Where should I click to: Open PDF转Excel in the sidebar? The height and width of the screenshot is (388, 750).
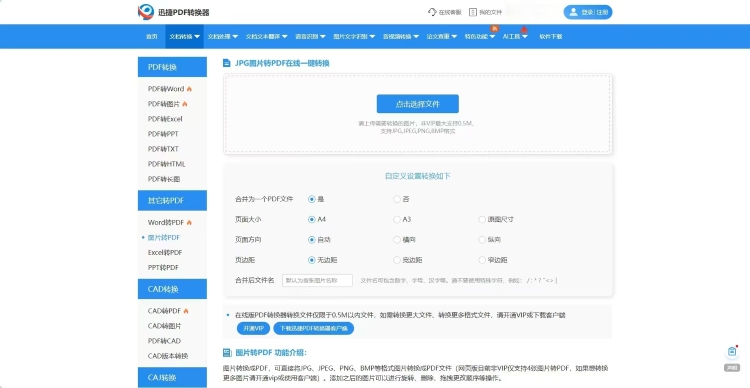pos(165,119)
